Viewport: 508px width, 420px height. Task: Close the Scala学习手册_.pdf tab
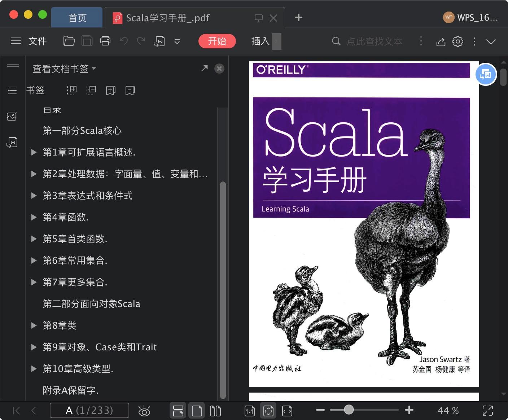point(274,18)
